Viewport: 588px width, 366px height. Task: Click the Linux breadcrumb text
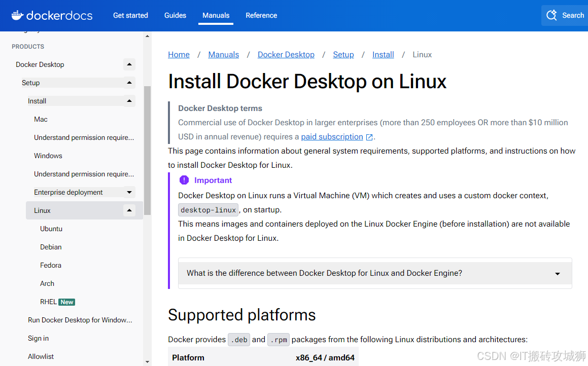click(x=422, y=55)
